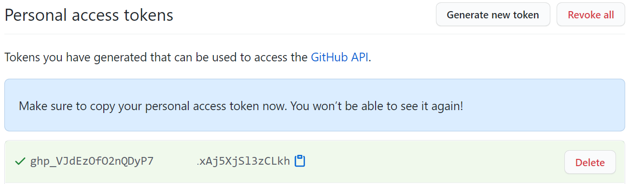
Task: Select the token ending xAj5XjSl3zCLkh
Action: [243, 161]
